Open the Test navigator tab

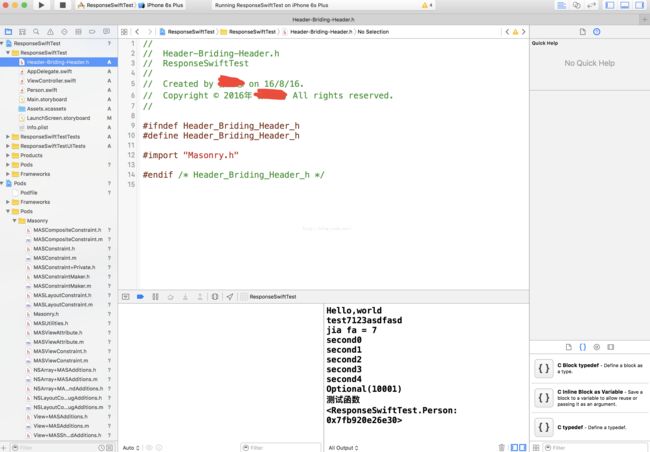click(64, 32)
